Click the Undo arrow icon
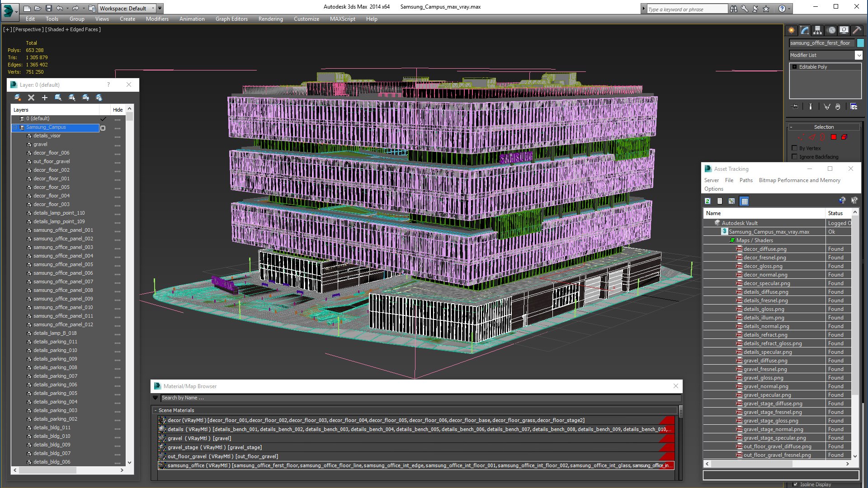The image size is (868, 488). pyautogui.click(x=60, y=8)
